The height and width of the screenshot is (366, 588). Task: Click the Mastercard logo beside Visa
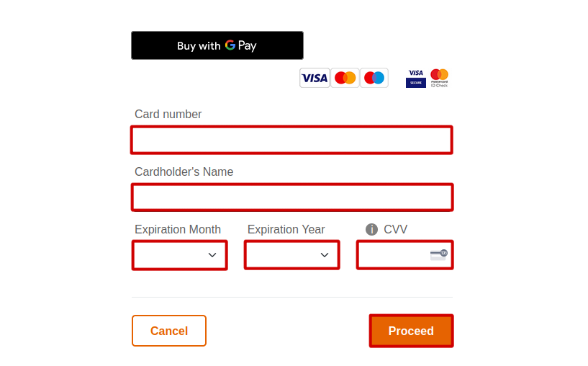[x=345, y=78]
